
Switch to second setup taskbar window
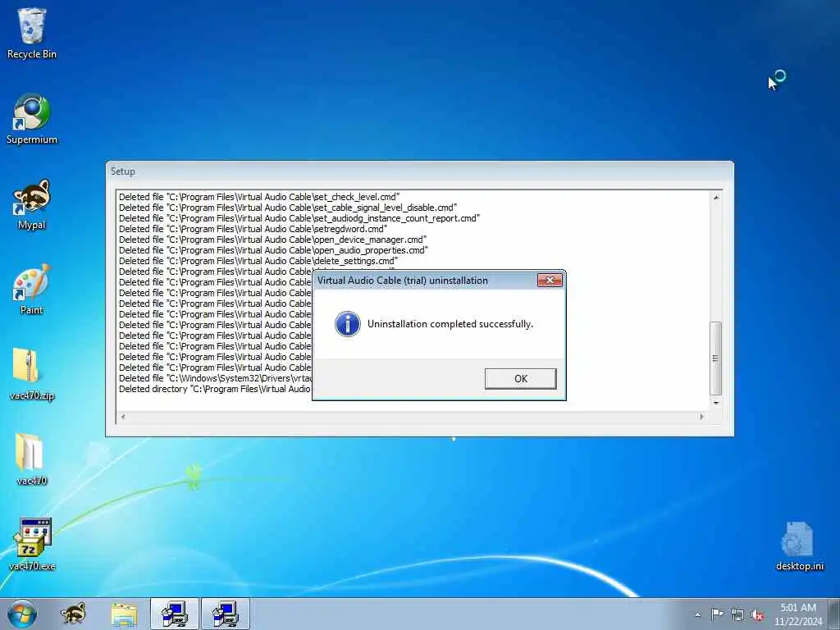click(226, 614)
